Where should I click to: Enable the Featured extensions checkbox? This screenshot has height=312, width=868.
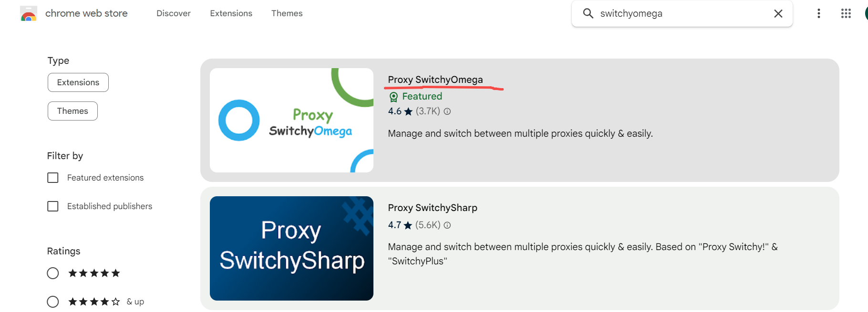click(x=53, y=178)
